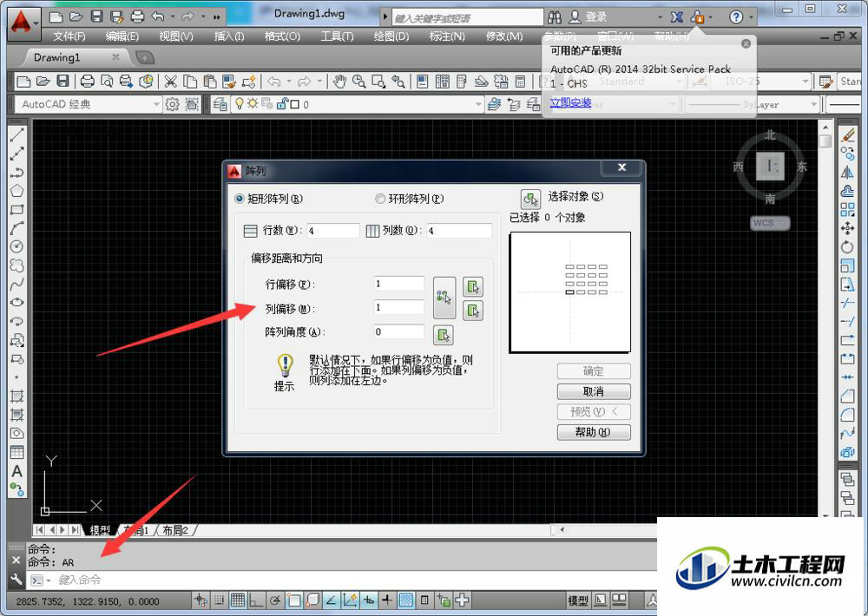Screen dimensions: 868x616
Task: Switch to the 布局2 layout tab
Action: [175, 530]
